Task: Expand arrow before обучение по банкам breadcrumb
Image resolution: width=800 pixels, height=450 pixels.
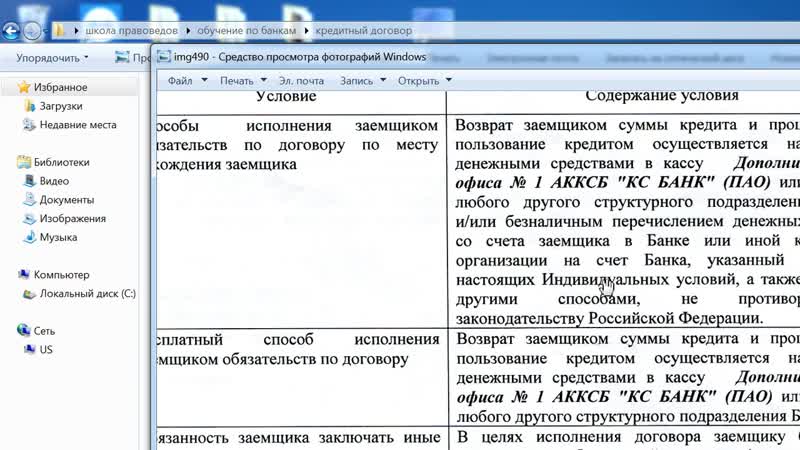Action: (x=188, y=31)
